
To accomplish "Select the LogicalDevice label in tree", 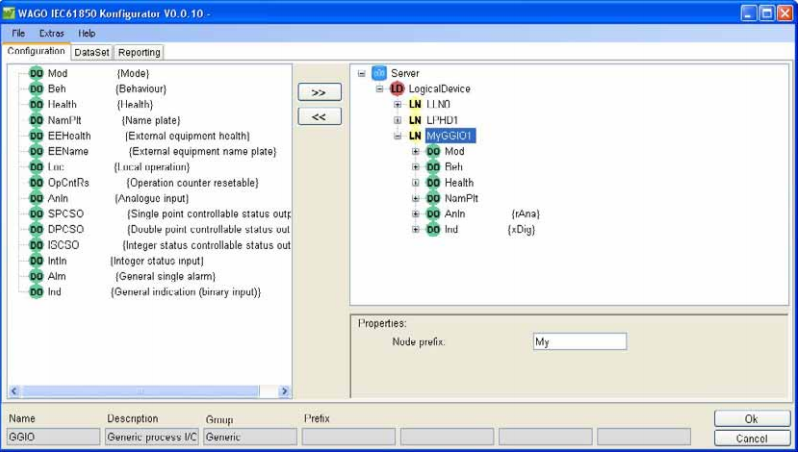I will coord(439,89).
